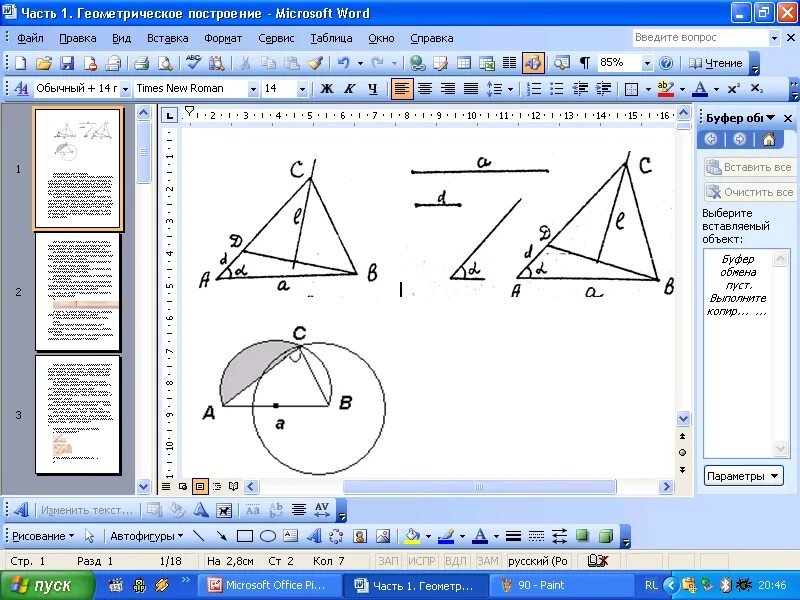Open the Правка menu
The width and height of the screenshot is (800, 600).
coord(78,38)
